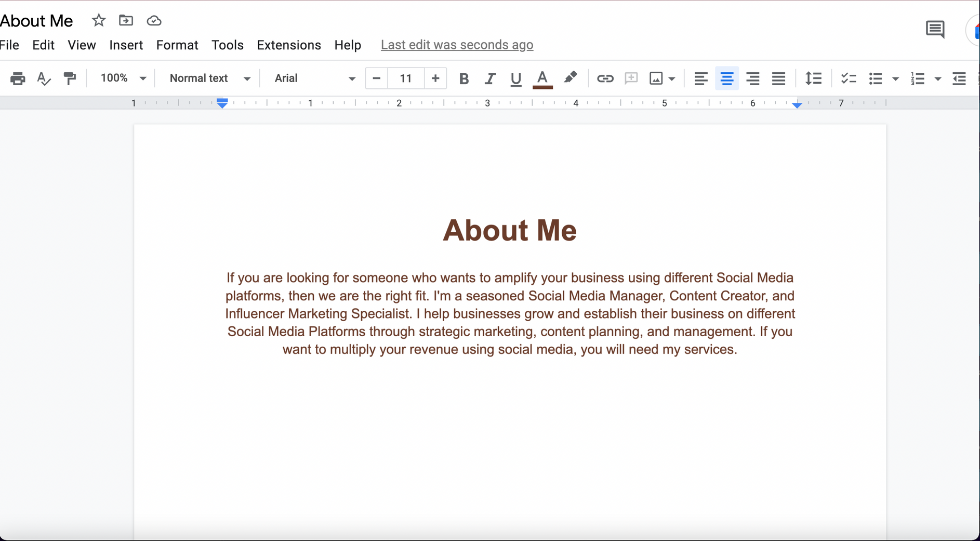Viewport: 980px width, 541px height.
Task: Open the zoom level 100% dropdown
Action: (123, 78)
